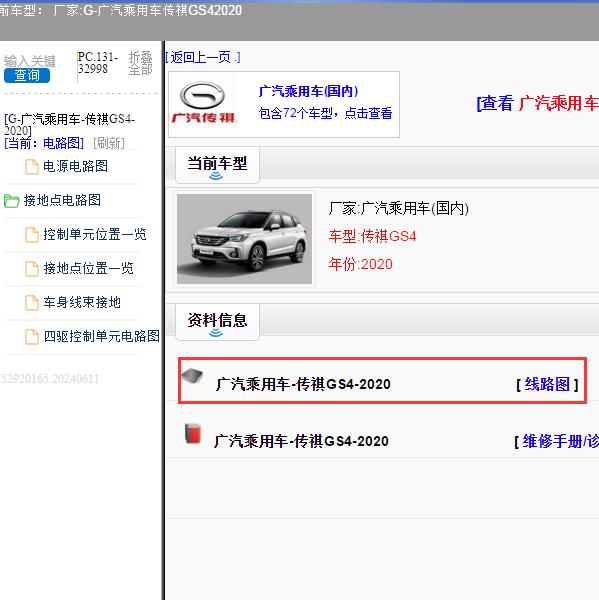
Task: Open the 维修手册 link for GS4-2020
Action: pos(561,441)
